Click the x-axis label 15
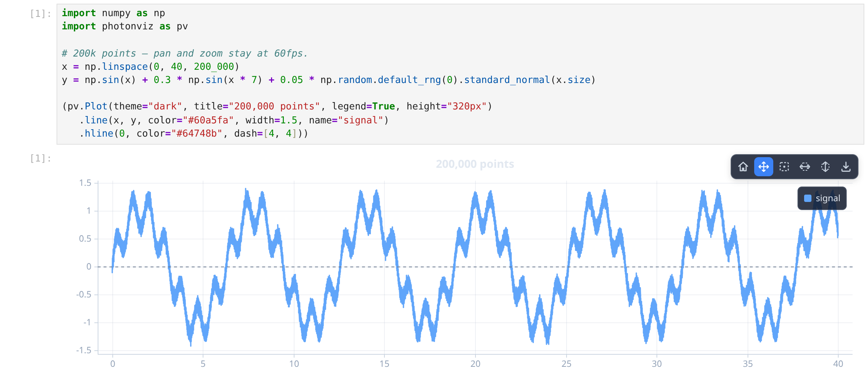 (x=384, y=364)
